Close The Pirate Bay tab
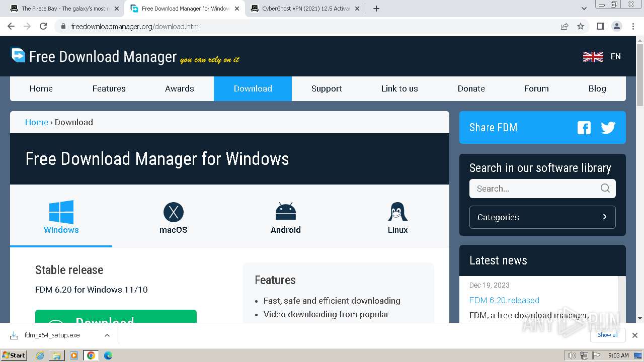This screenshot has width=644, height=362. 116,9
